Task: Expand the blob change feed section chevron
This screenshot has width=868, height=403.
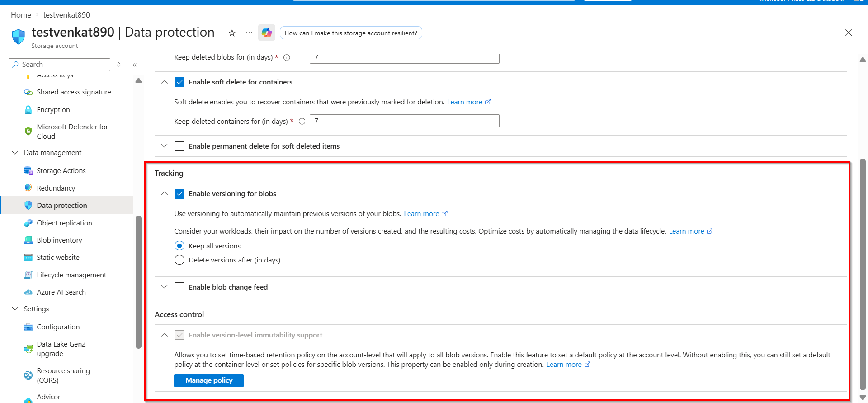Action: [x=164, y=287]
